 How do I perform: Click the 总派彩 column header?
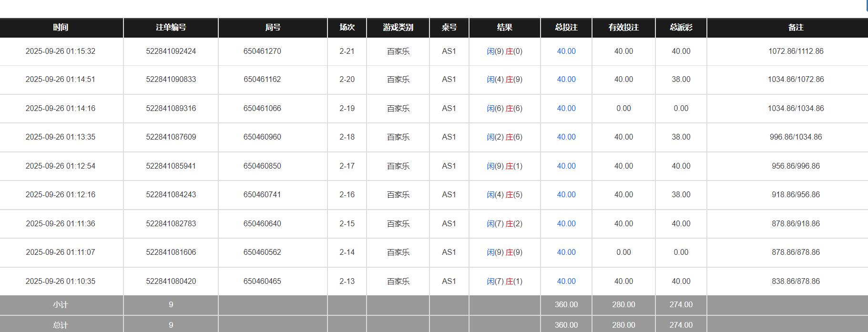pos(681,28)
